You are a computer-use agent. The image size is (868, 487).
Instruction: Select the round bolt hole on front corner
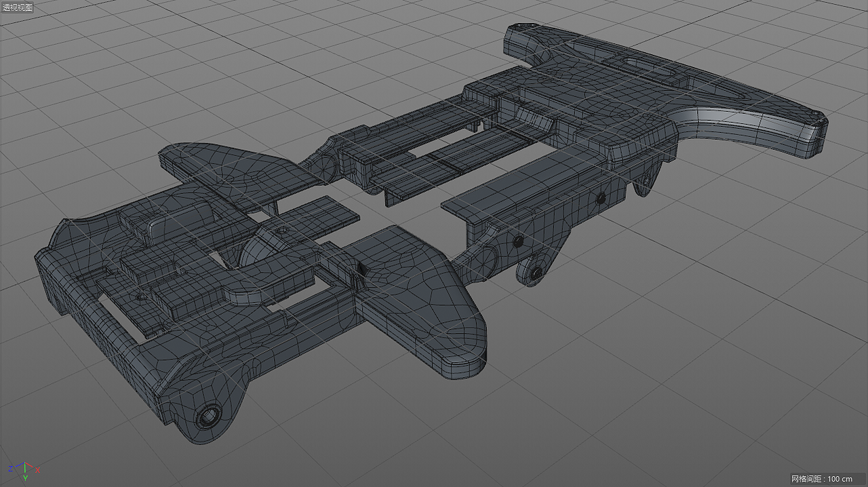pos(209,415)
